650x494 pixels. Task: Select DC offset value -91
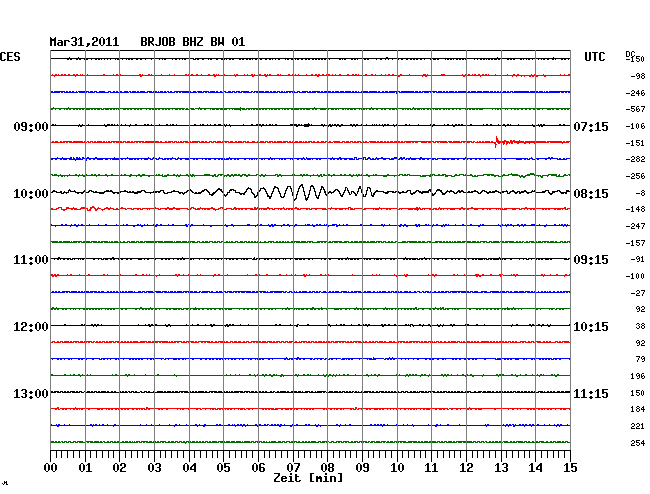click(x=638, y=259)
